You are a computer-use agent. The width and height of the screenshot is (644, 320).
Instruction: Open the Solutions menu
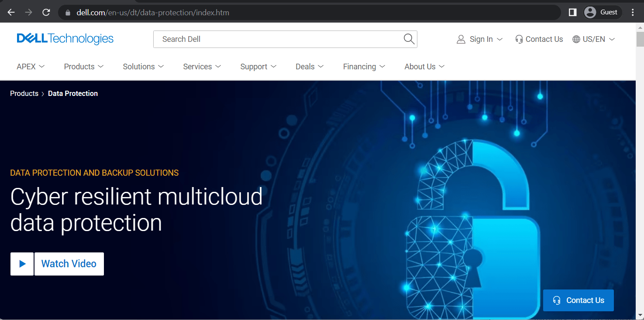pos(143,67)
